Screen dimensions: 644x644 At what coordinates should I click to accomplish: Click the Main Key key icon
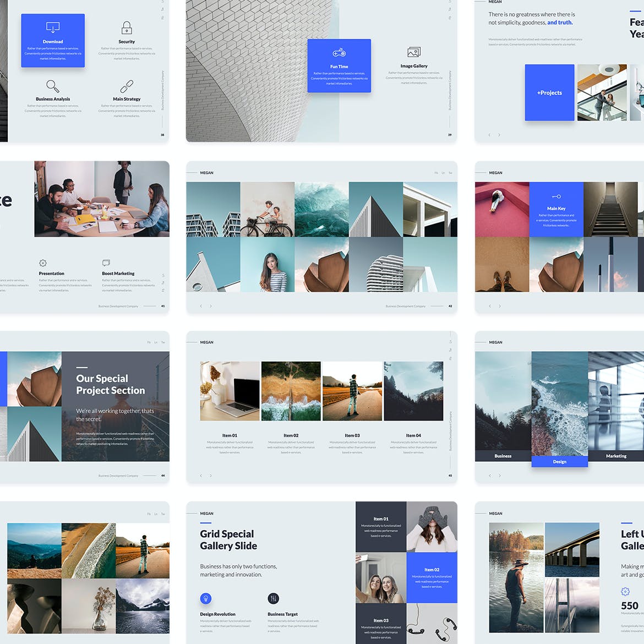[x=556, y=197]
